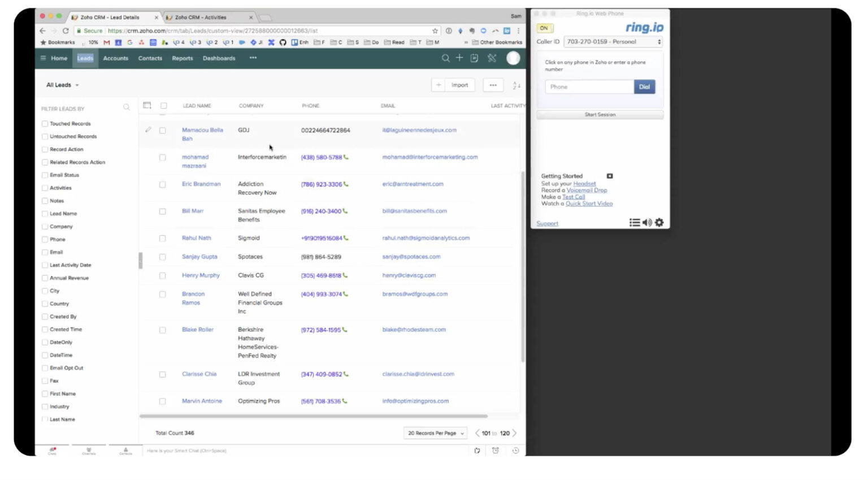Click the speaker icon in the Ring.io panel

tap(648, 222)
